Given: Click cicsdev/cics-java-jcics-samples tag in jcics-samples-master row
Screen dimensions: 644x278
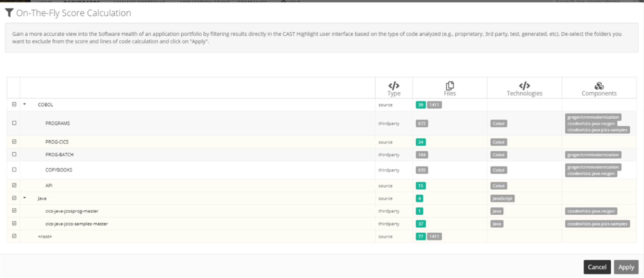Looking at the screenshot, I should pos(597,224).
